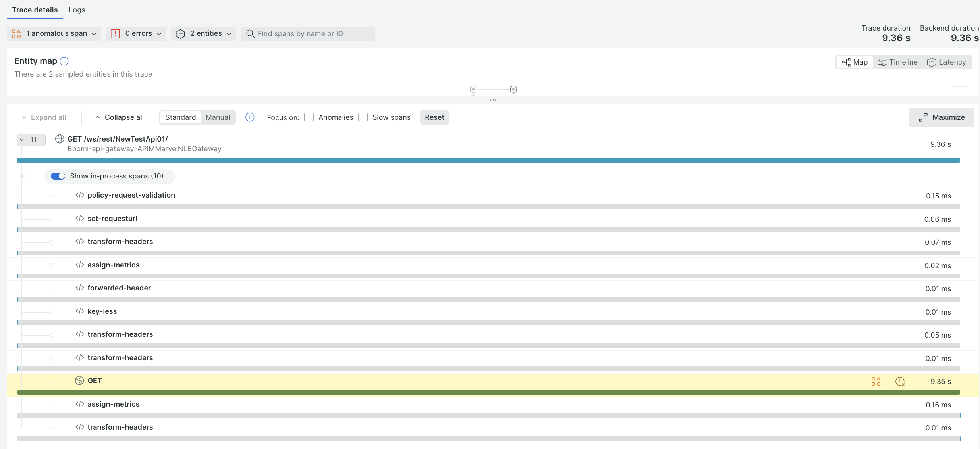Switch entity map to Timeline view
This screenshot has height=449, width=980.
(898, 62)
